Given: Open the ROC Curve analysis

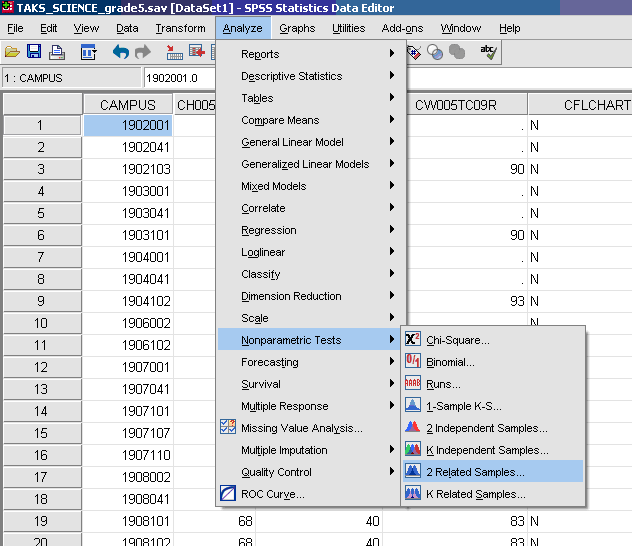Looking at the screenshot, I should pos(272,494).
